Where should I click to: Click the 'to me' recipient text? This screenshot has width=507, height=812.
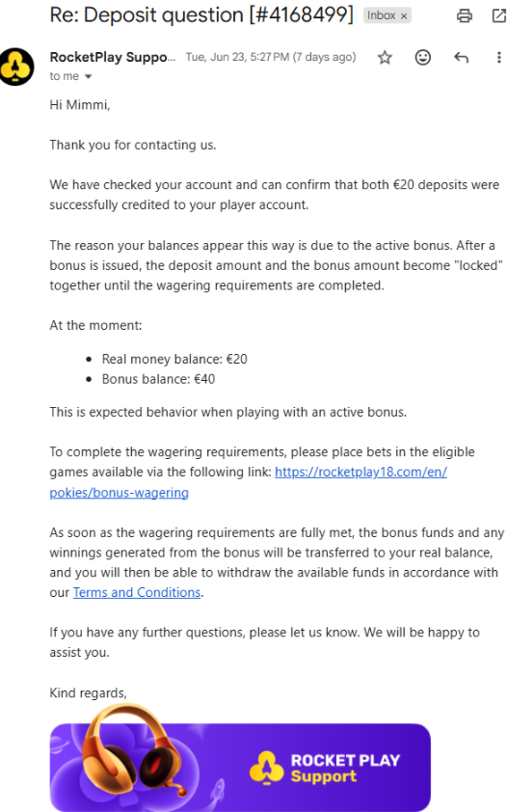[65, 76]
